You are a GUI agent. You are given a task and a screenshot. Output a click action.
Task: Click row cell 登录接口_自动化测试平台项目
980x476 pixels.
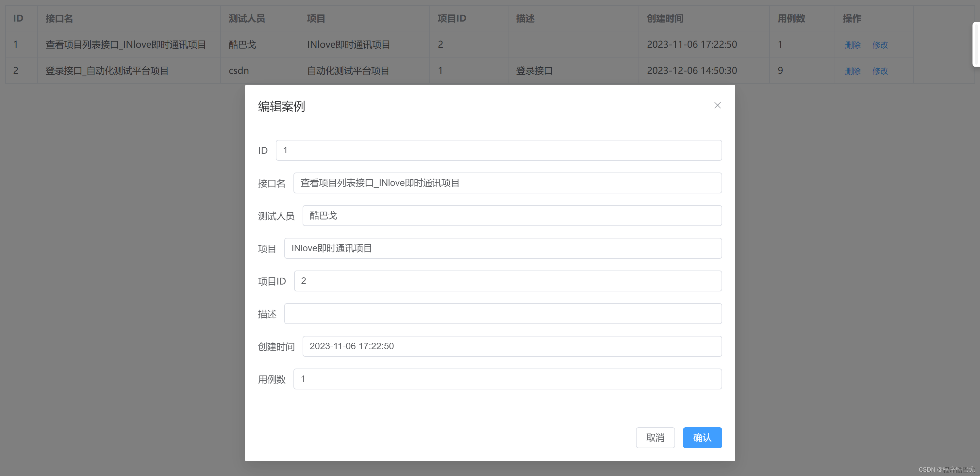(107, 71)
